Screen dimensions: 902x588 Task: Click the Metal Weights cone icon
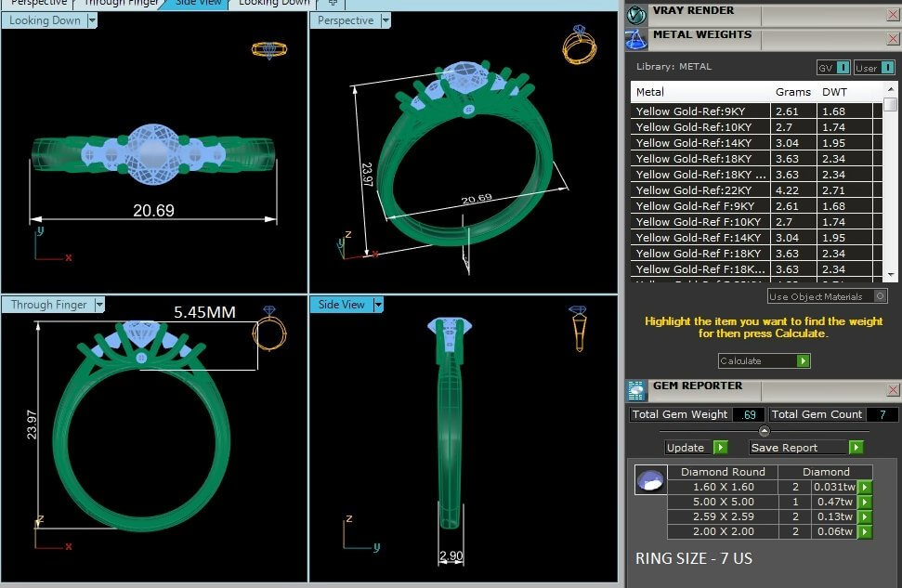point(635,39)
